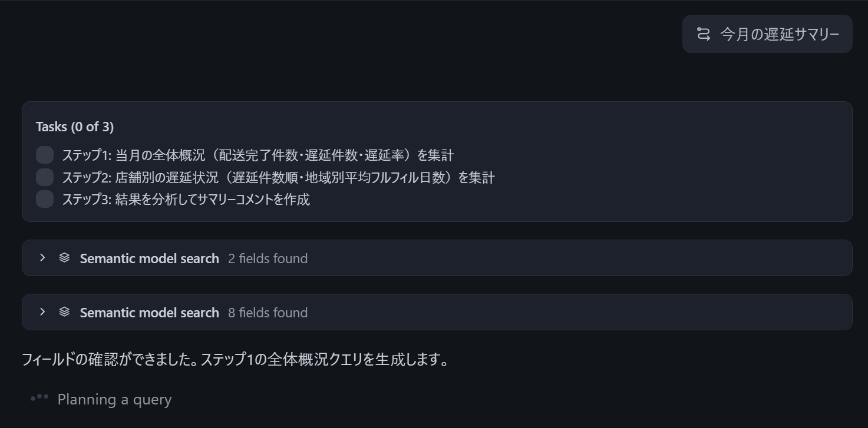Click the layers icon in the 8 fields row

click(64, 312)
